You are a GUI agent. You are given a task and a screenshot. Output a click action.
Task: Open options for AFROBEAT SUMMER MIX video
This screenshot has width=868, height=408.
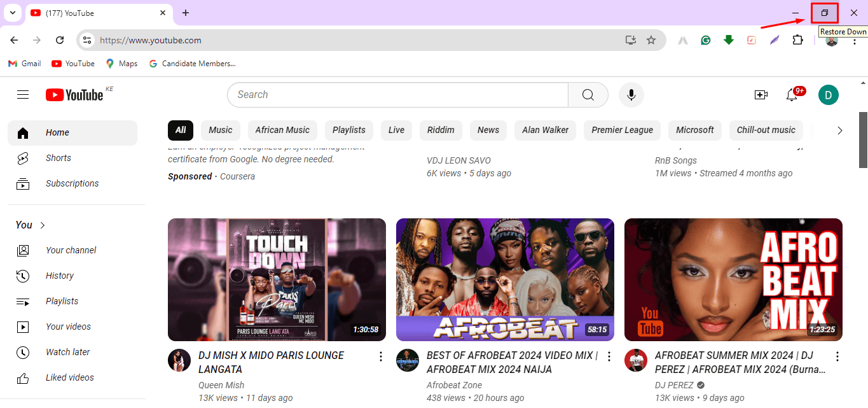pyautogui.click(x=837, y=356)
